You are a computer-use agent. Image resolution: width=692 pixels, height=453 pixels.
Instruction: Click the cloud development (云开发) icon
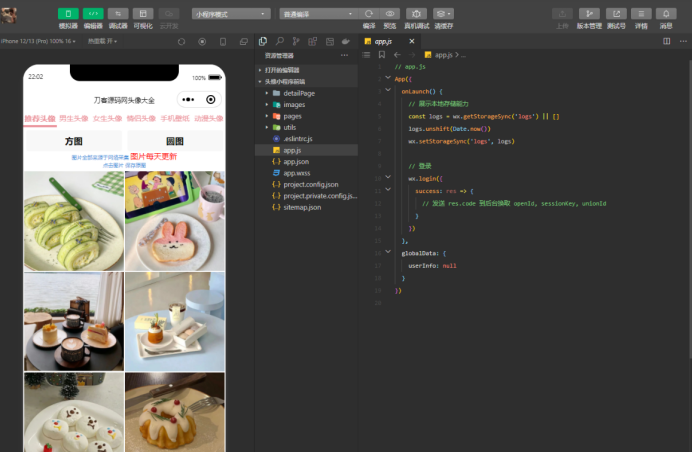click(x=169, y=14)
